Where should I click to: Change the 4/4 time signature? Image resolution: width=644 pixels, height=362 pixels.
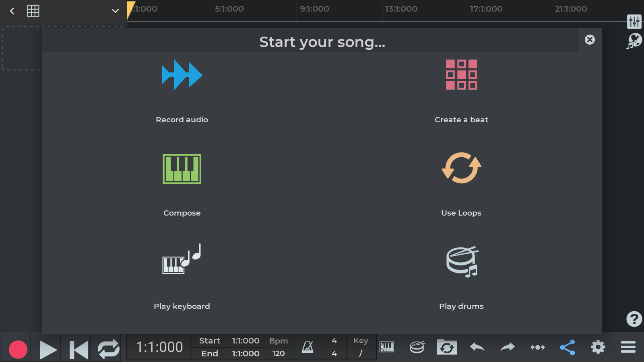point(334,347)
